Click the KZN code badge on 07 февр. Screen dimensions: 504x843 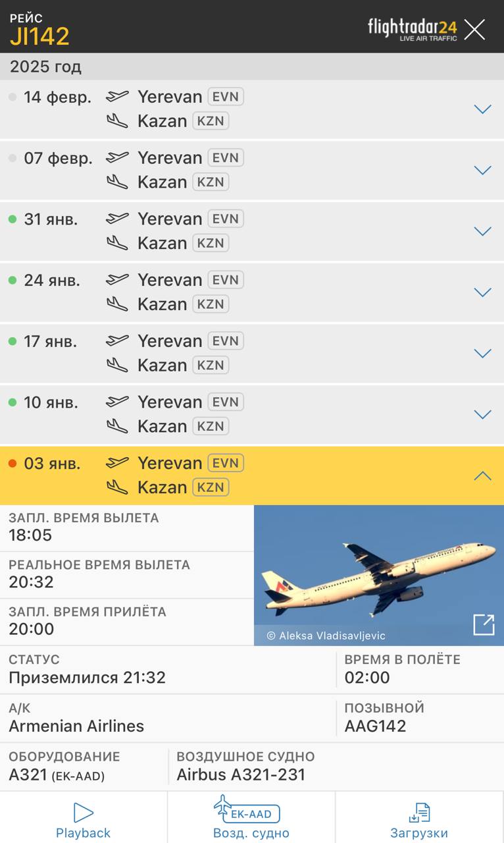pyautogui.click(x=211, y=182)
